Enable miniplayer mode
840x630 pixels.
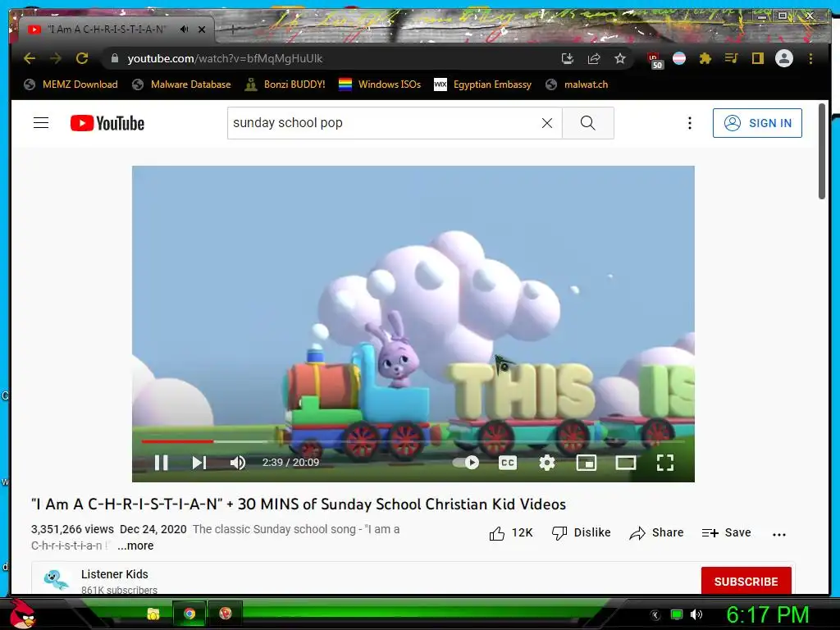point(586,463)
